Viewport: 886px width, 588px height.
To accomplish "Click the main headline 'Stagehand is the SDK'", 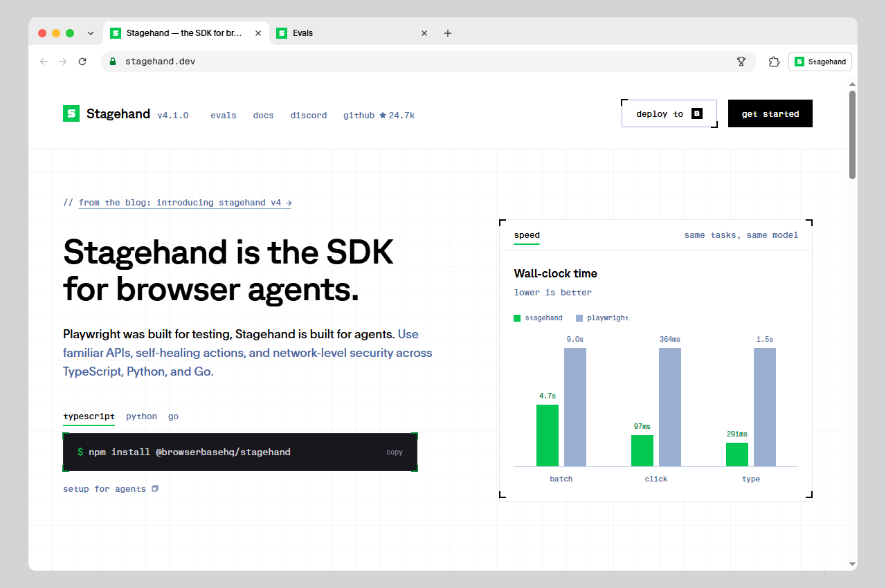I will [x=228, y=252].
